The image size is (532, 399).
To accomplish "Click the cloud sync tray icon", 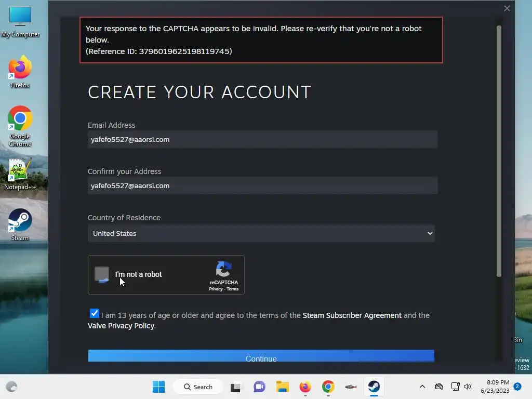I will 439,387.
